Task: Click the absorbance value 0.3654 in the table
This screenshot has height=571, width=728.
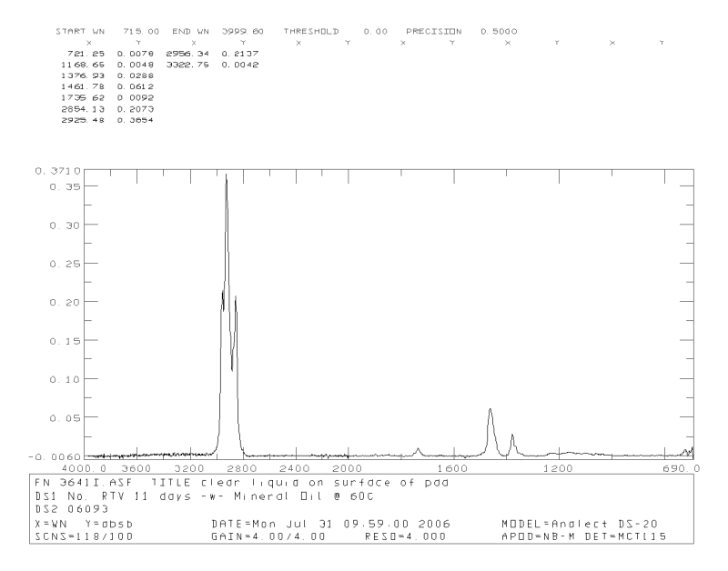Action: pos(135,120)
